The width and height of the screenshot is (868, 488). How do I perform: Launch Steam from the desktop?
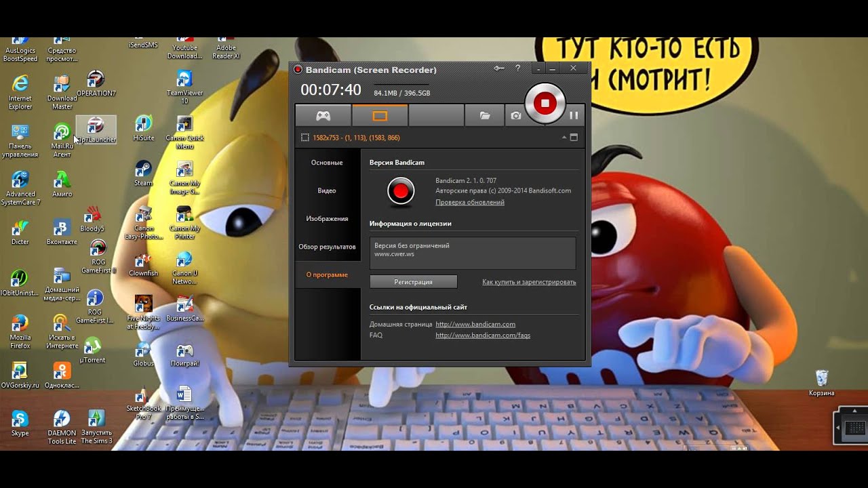[144, 174]
